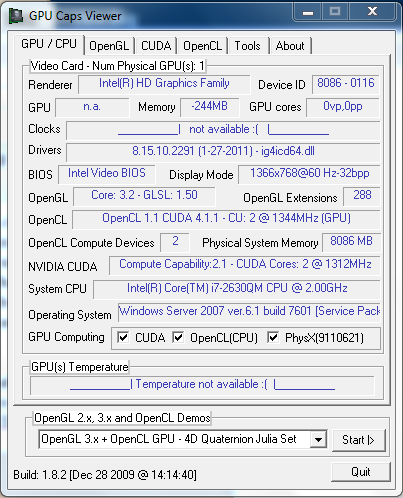This screenshot has height=498, width=403.
Task: Minimize the GPU Caps Viewer window
Action: click(308, 12)
